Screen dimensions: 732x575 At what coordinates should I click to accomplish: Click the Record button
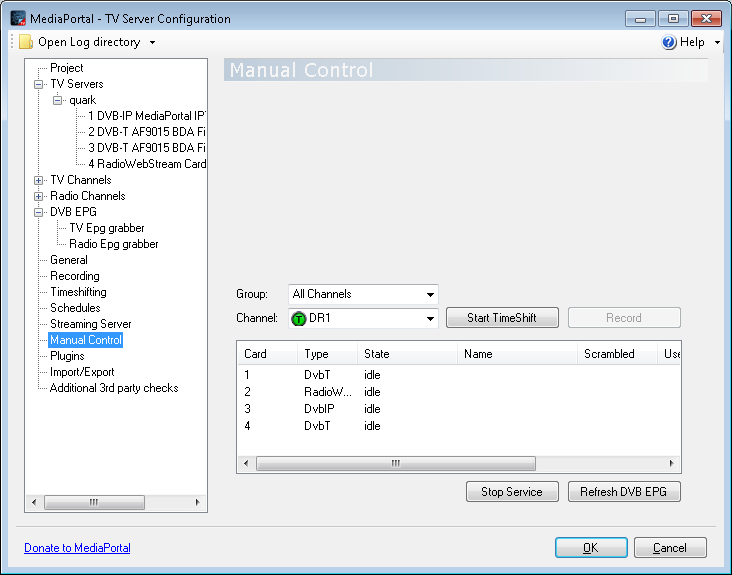click(x=624, y=318)
